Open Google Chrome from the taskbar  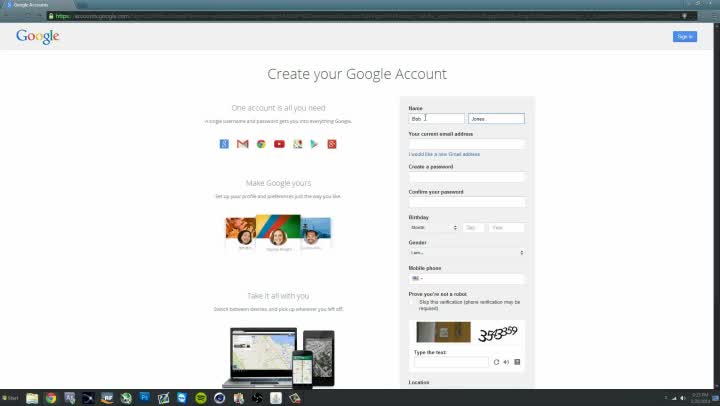[51, 398]
